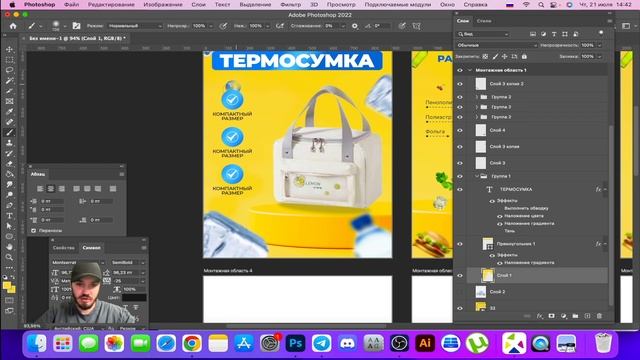Toggle Монтажная область 1 visibility eye
The height and width of the screenshot is (360, 640).
pos(460,70)
